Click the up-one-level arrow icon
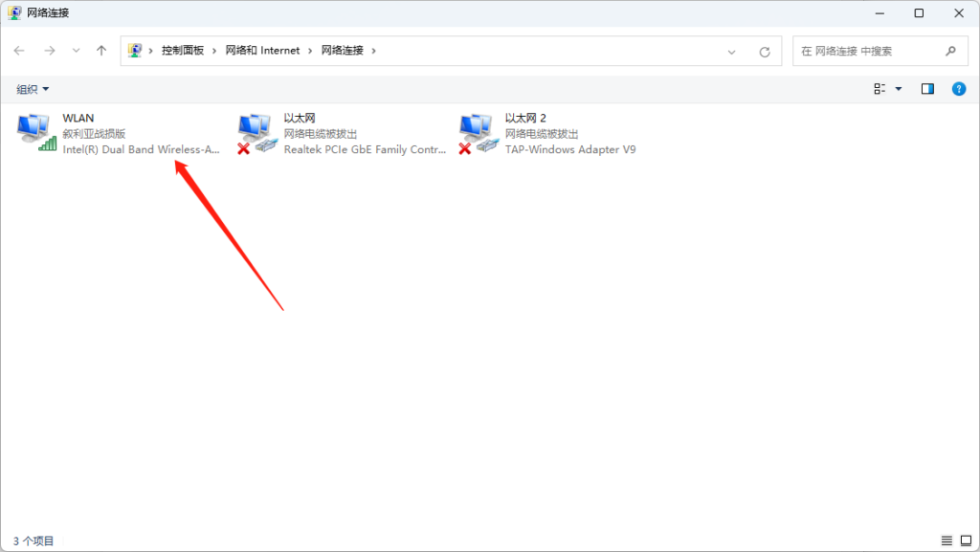Screen dimensions: 980x552 [100, 50]
